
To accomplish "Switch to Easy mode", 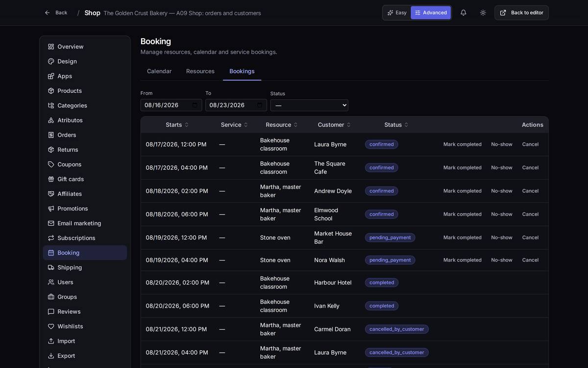I will click(397, 13).
